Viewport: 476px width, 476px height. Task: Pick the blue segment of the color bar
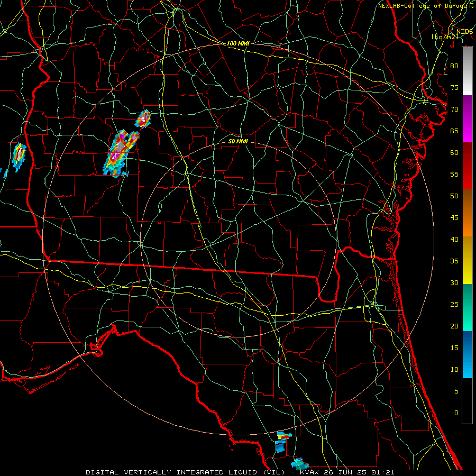(467, 354)
